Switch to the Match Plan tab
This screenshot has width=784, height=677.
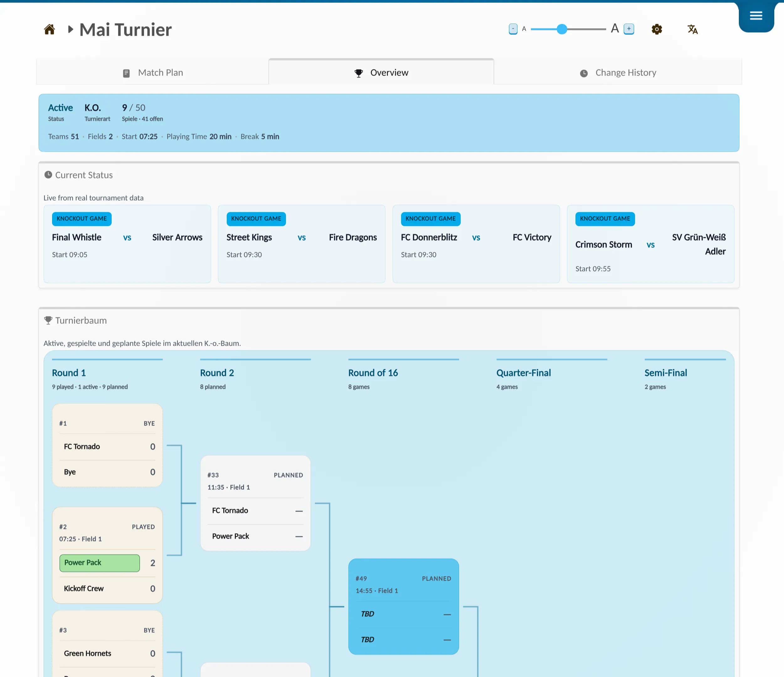[x=153, y=72]
